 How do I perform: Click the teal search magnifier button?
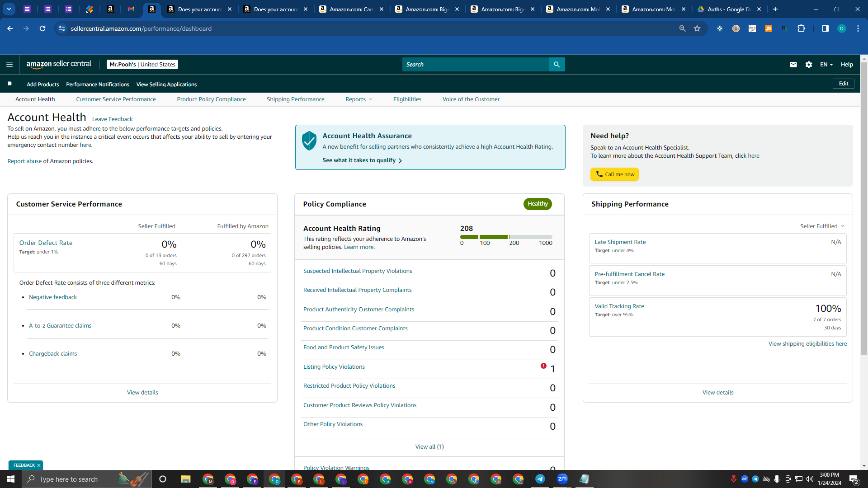[557, 65]
